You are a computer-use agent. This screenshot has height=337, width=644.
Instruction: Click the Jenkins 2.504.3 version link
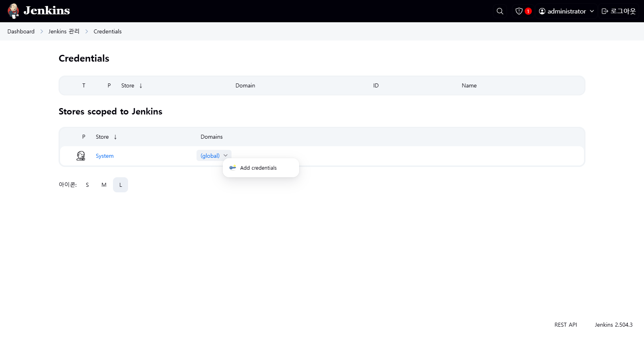click(614, 325)
